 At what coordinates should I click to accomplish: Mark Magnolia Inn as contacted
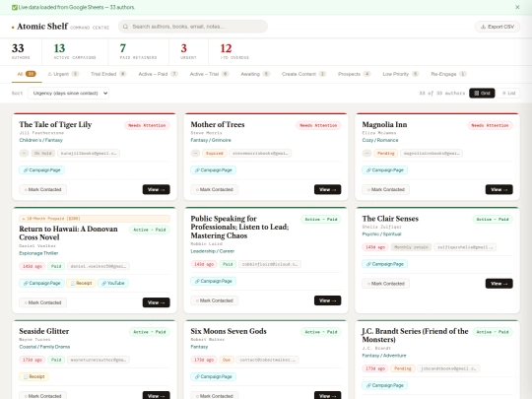coord(386,189)
